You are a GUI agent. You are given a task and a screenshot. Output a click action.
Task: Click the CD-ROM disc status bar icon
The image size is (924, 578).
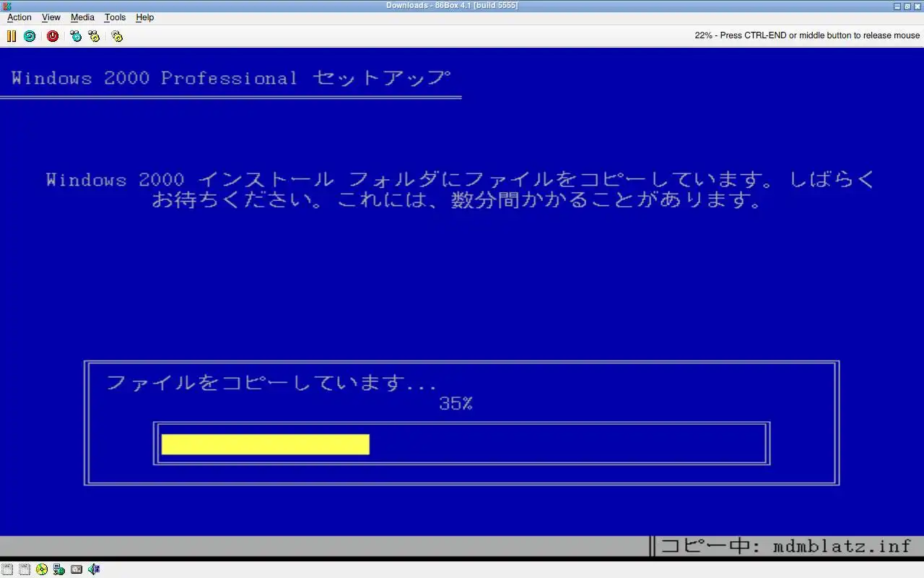coord(42,569)
